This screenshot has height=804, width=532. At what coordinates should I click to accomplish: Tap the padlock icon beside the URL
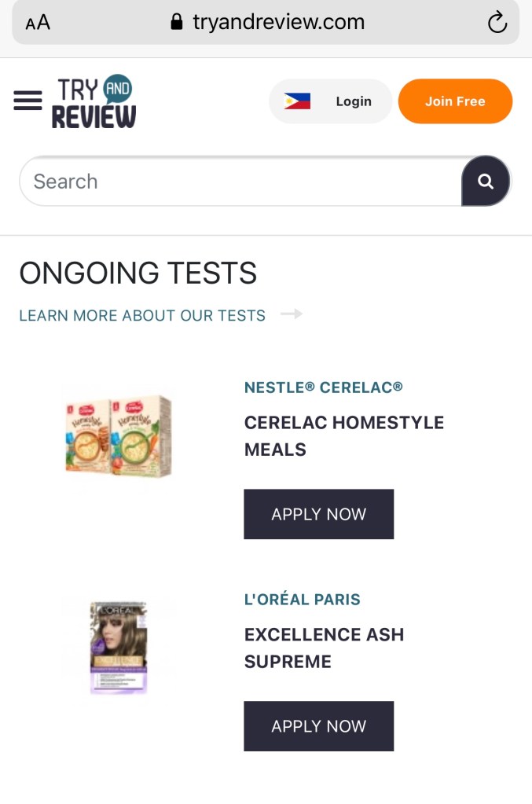pyautogui.click(x=177, y=22)
